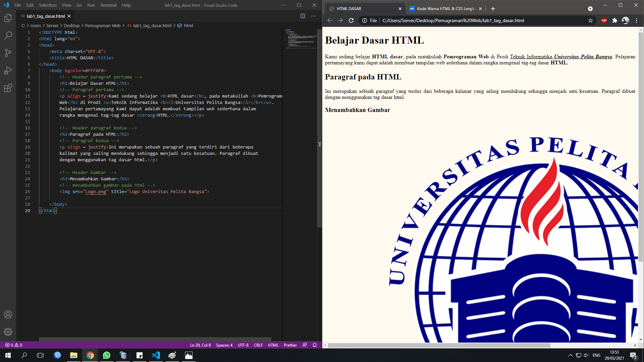
Task: Launch WhatsApp from the taskbar
Action: (107, 355)
